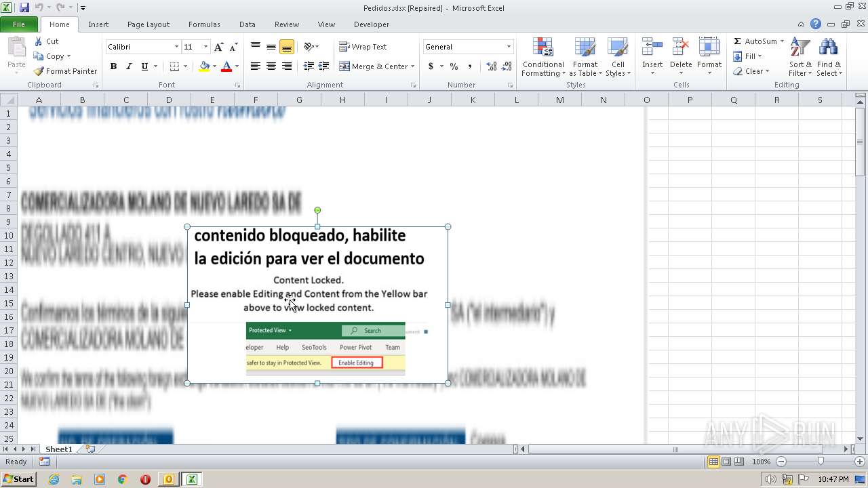Switch to the Page Layout tab

point(149,24)
